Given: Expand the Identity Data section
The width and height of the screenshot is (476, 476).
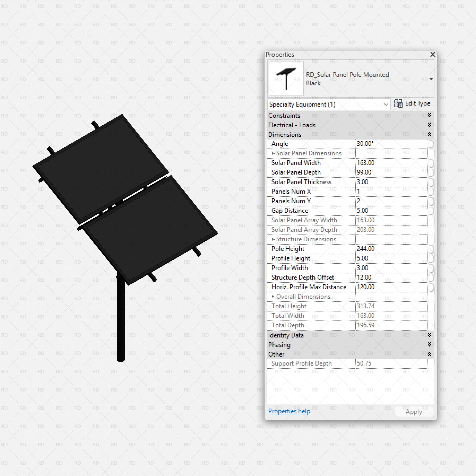Looking at the screenshot, I should point(429,335).
